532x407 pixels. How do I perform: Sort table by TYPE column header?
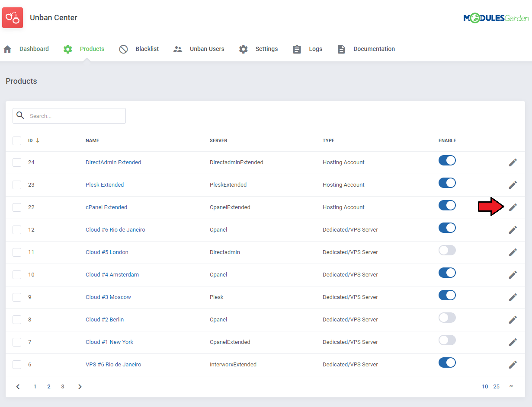point(328,140)
